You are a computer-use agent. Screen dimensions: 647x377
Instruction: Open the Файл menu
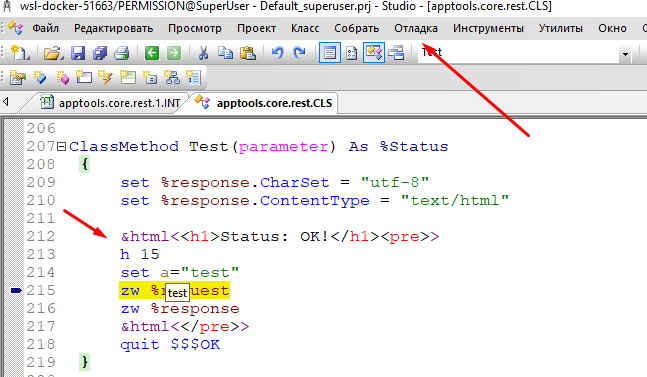(x=45, y=28)
